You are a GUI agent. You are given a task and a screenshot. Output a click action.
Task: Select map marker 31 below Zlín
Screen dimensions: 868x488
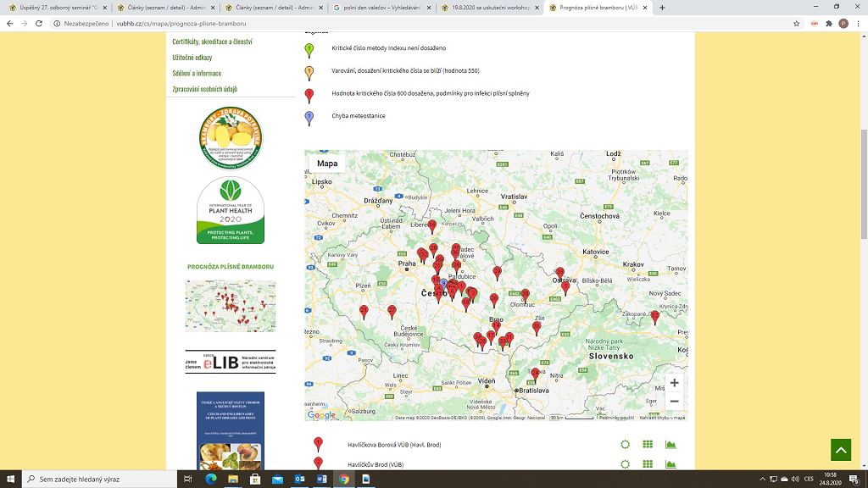click(537, 329)
